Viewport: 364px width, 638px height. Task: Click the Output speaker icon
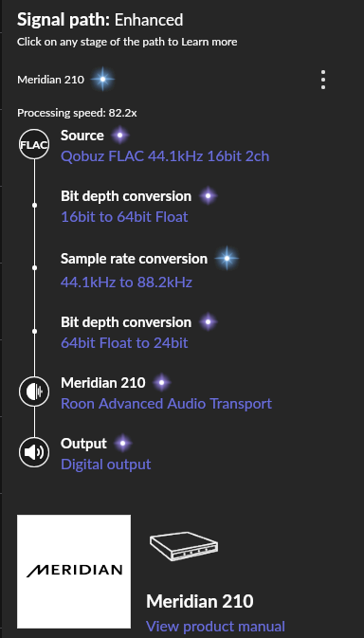point(34,452)
